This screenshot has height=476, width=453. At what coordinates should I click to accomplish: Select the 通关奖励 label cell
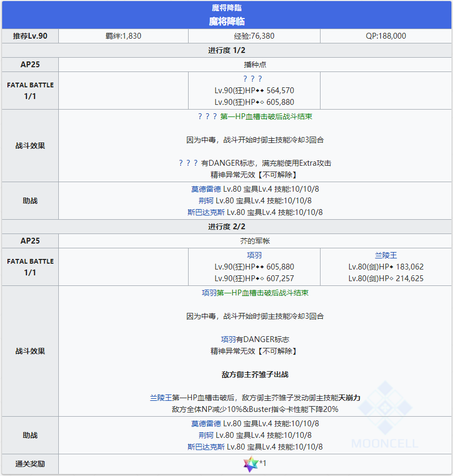[x=30, y=464]
